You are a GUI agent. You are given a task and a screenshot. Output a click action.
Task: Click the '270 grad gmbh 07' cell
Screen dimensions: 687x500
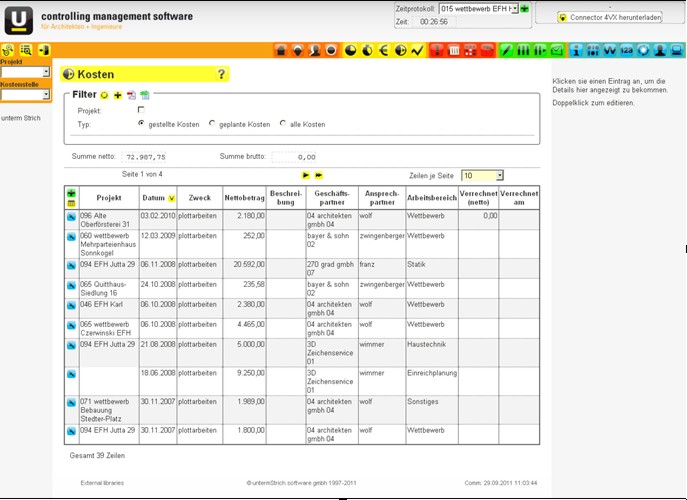[332, 268]
